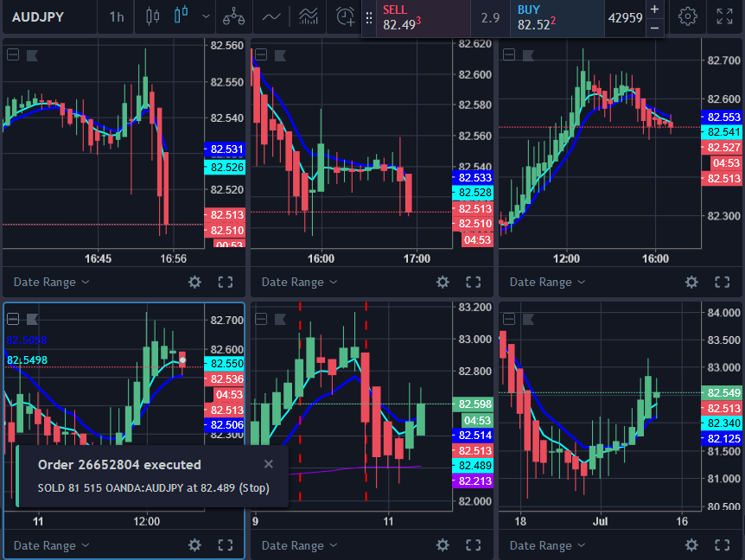Expand the chart style dropdown arrow
The image size is (745, 560).
click(x=205, y=16)
